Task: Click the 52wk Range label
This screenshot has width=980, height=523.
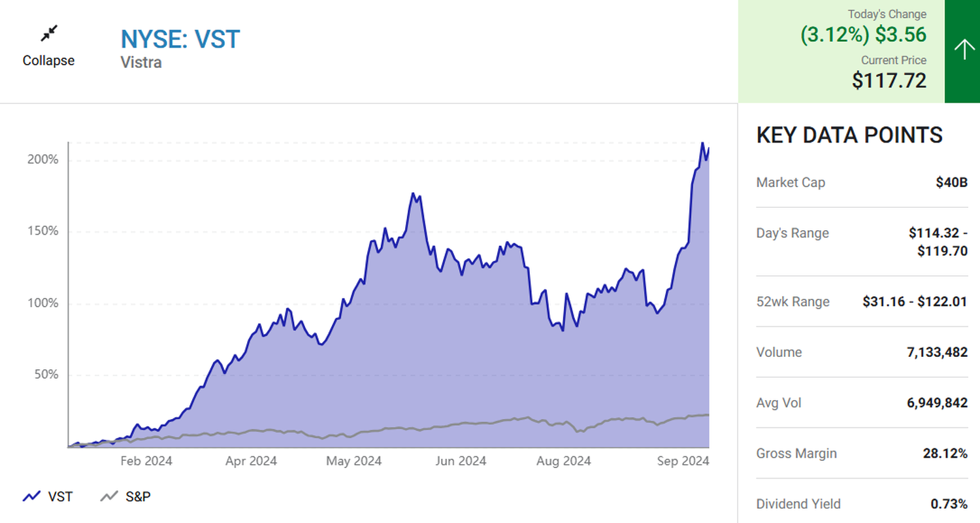Action: click(x=793, y=302)
